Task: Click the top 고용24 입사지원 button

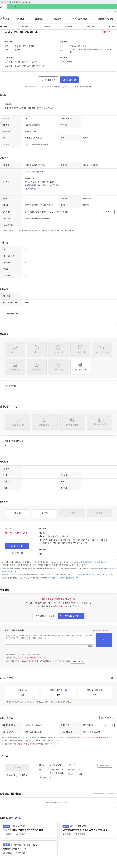Action: pyautogui.click(x=69, y=80)
